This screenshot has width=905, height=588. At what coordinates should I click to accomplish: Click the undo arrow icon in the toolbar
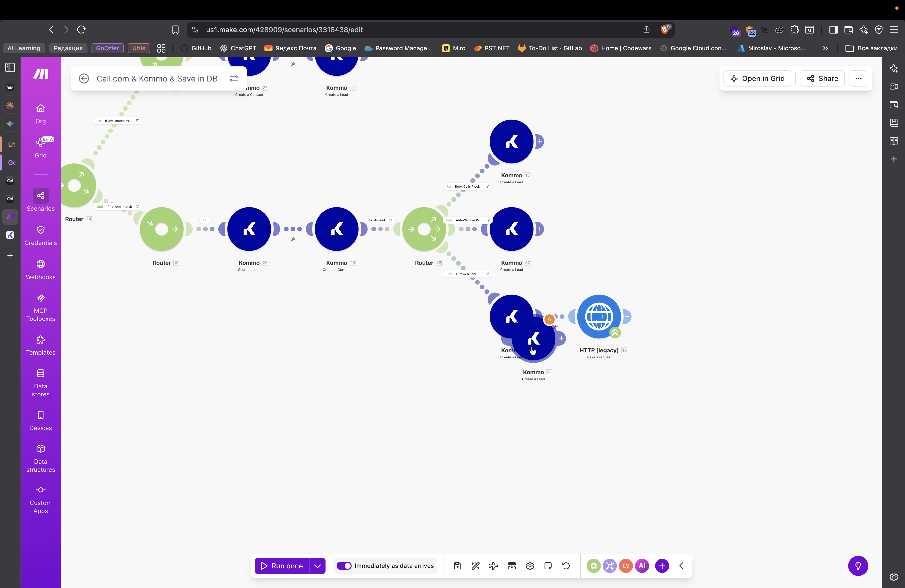pyautogui.click(x=566, y=566)
